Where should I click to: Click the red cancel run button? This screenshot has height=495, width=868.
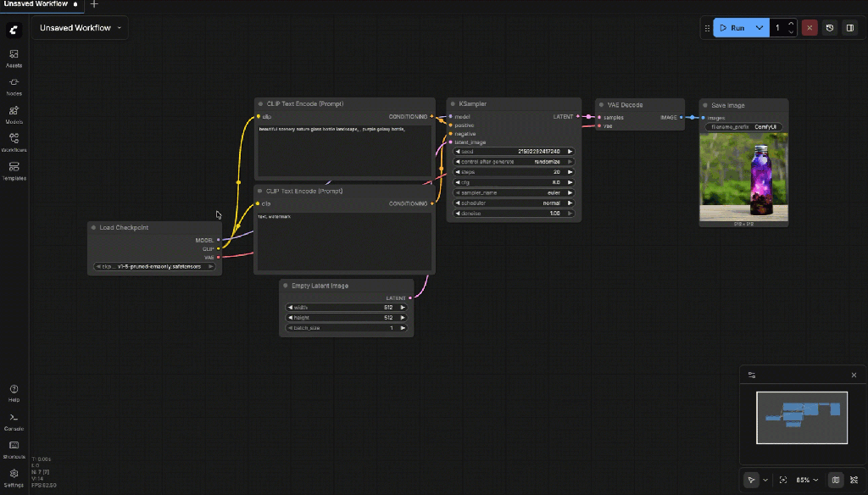click(810, 28)
